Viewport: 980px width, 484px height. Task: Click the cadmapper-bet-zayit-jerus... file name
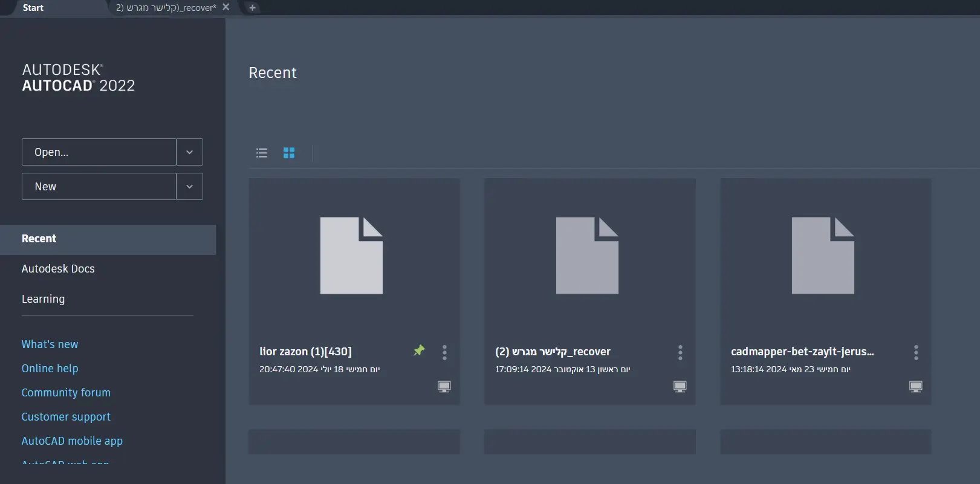click(x=802, y=352)
